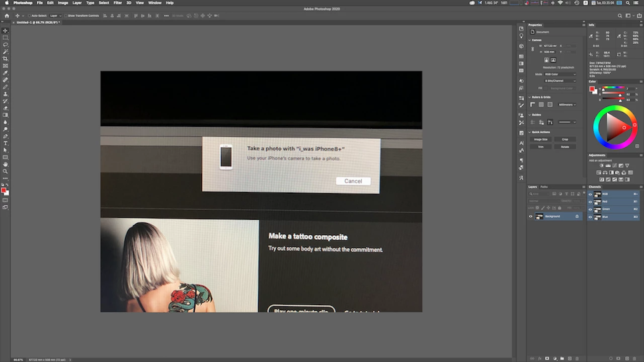
Task: Open the Filter menu
Action: (x=118, y=3)
